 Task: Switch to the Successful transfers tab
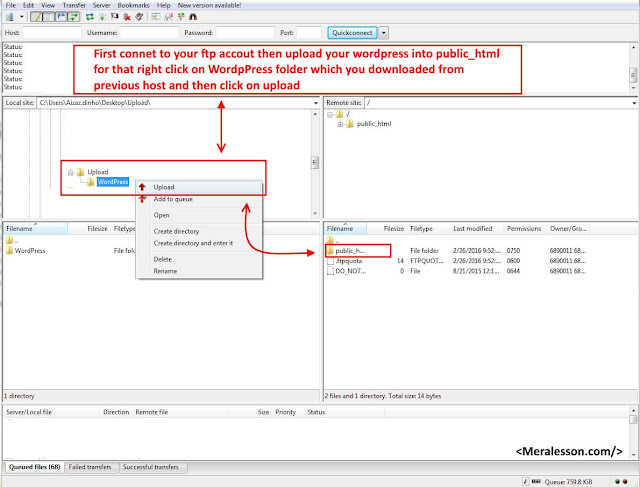pos(151,467)
